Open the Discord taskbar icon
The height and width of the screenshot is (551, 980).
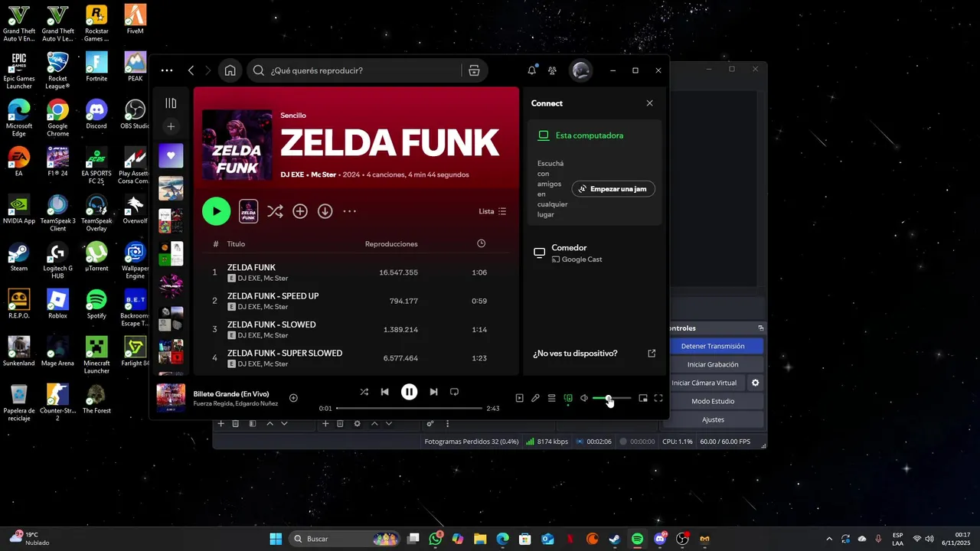(x=660, y=539)
